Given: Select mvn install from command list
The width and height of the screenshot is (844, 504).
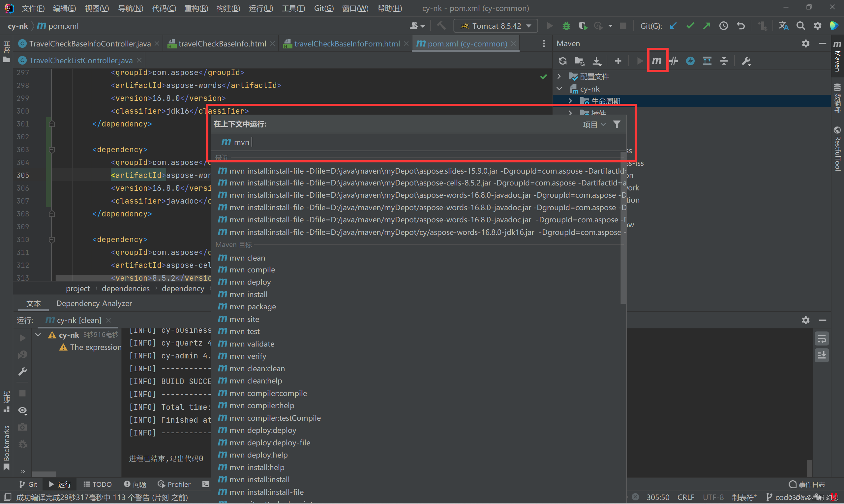Looking at the screenshot, I should (x=249, y=294).
